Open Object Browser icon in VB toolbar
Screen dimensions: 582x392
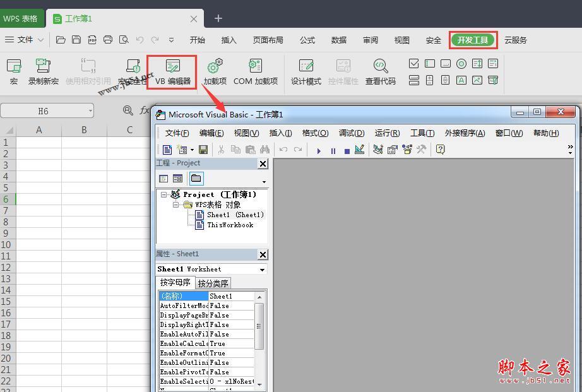407,150
